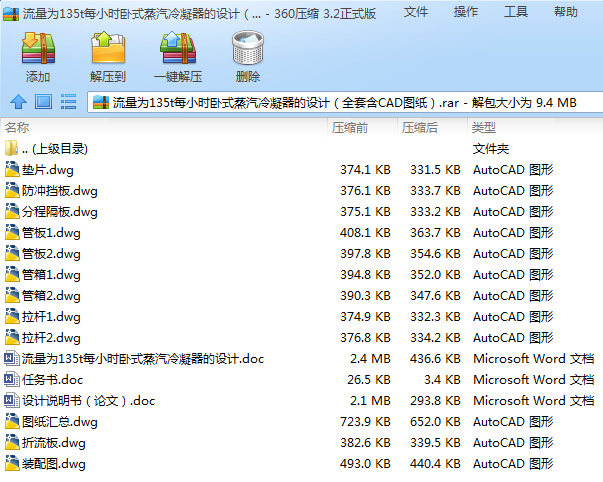Click the Word icon of 流量为135t每小时卧式蒸汽冷凝器的设计.doc

(x=12, y=359)
